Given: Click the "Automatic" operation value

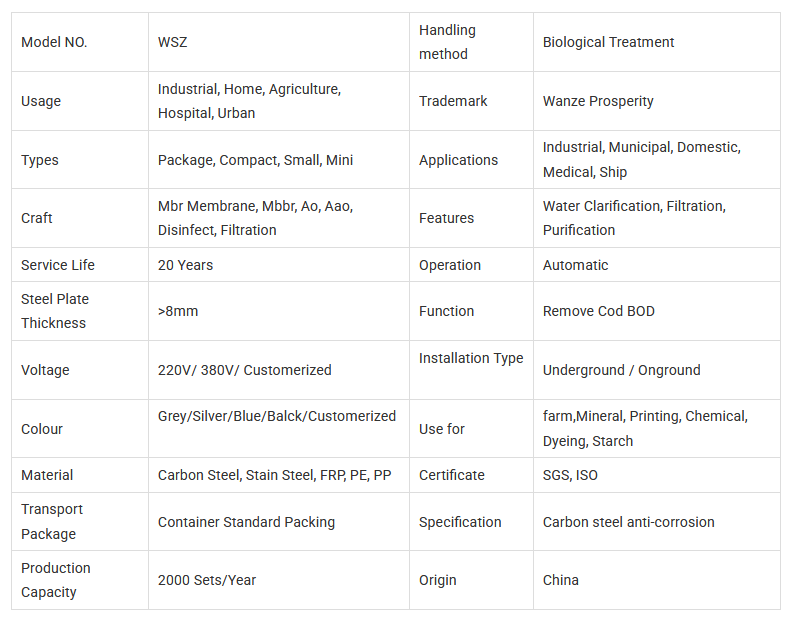Looking at the screenshot, I should pos(575,265).
